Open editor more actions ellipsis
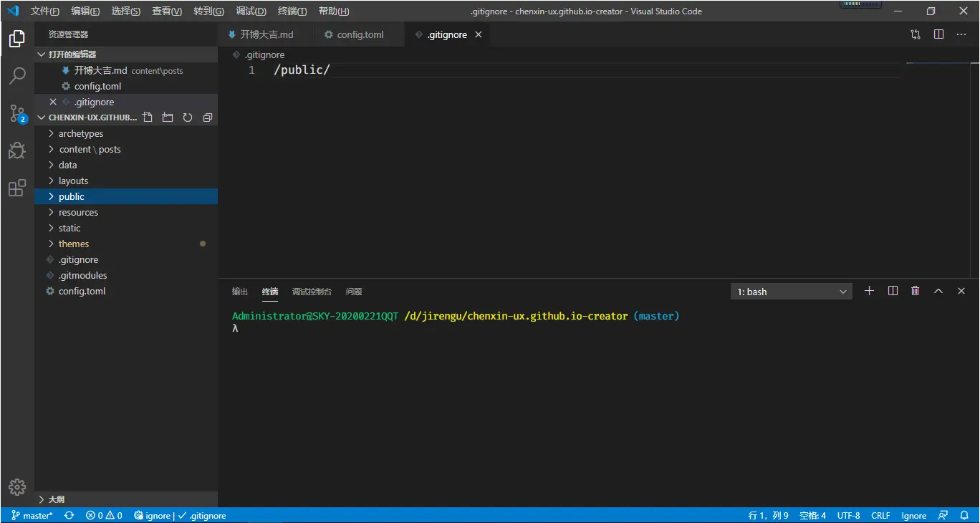 (961, 34)
